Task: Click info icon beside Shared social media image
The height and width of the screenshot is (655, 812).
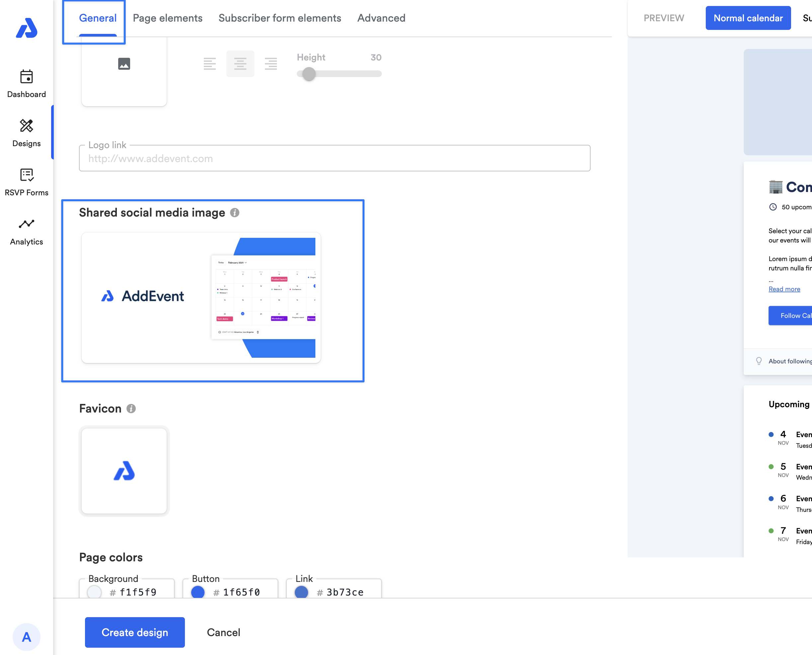Action: (x=235, y=213)
